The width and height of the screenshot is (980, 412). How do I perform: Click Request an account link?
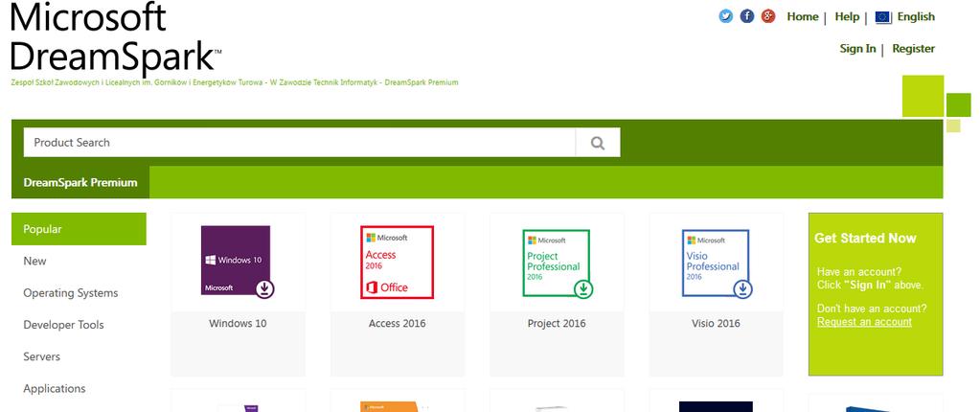(x=864, y=322)
